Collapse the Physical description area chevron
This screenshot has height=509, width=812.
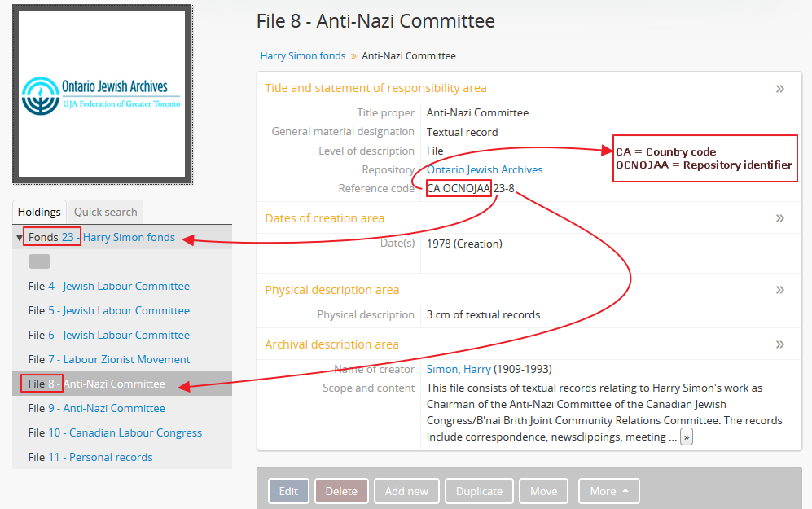click(779, 290)
